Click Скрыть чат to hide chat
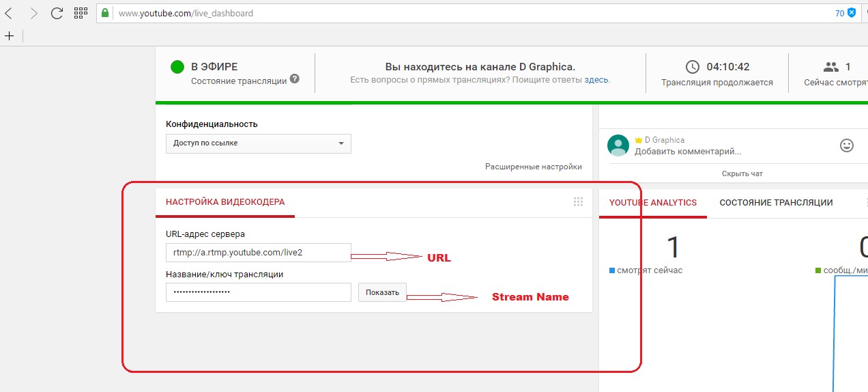Screen dimensions: 868x392 pyautogui.click(x=742, y=173)
